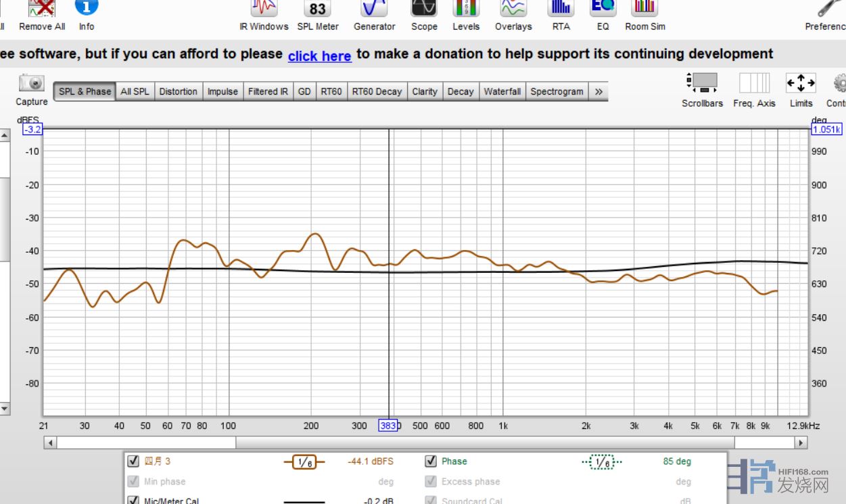Uncheck the 四月 3 trace checkbox
The width and height of the screenshot is (846, 504).
pos(133,461)
